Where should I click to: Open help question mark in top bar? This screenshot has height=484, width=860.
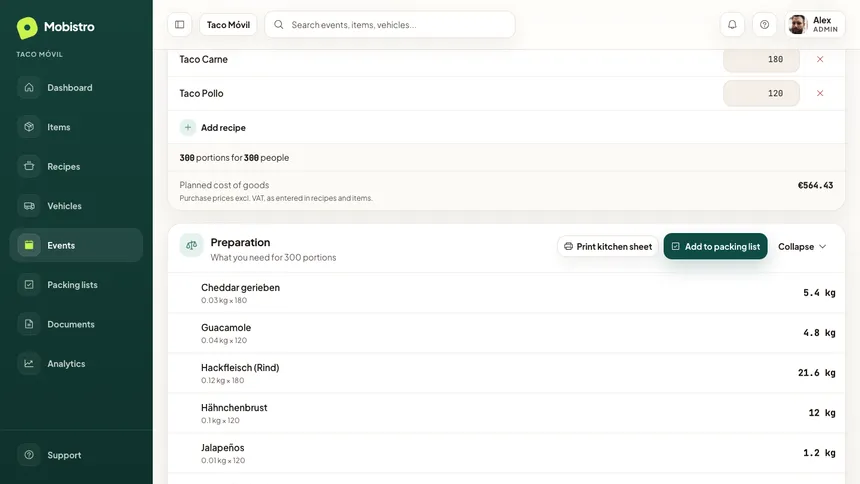coord(765,25)
